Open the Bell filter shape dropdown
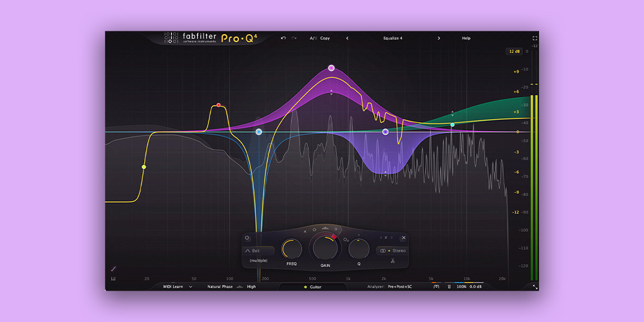Viewport: 644px width, 322px height. 258,251
